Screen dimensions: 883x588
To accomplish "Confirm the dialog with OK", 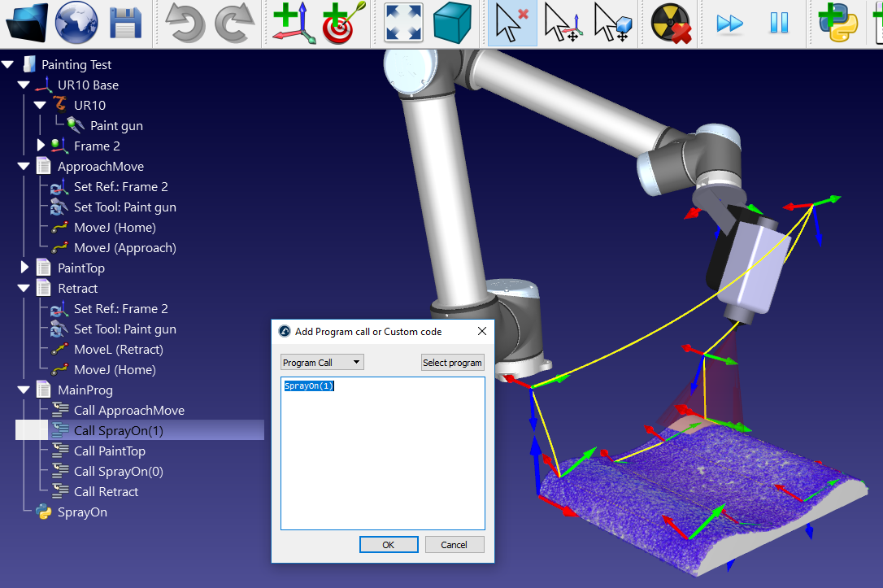I will pyautogui.click(x=389, y=544).
